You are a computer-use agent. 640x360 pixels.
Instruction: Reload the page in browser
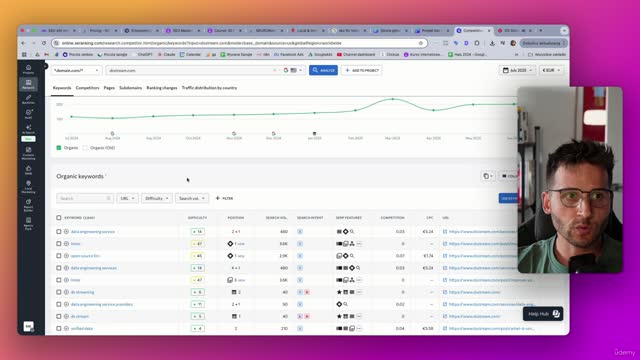(44, 43)
